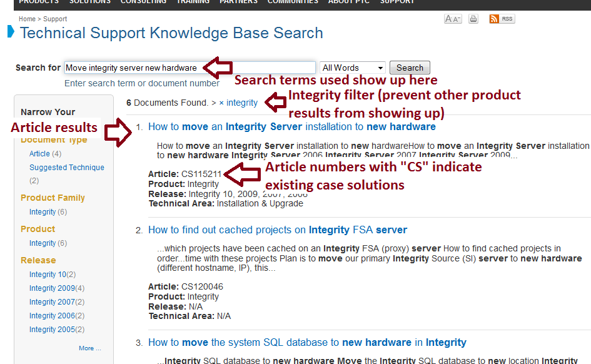The image size is (591, 364).
Task: Open the TRAINING menu
Action: click(x=193, y=2)
